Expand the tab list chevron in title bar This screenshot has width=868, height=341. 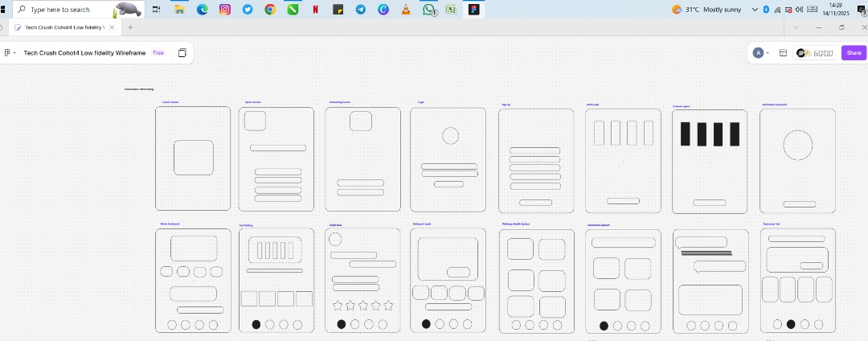[x=796, y=27]
